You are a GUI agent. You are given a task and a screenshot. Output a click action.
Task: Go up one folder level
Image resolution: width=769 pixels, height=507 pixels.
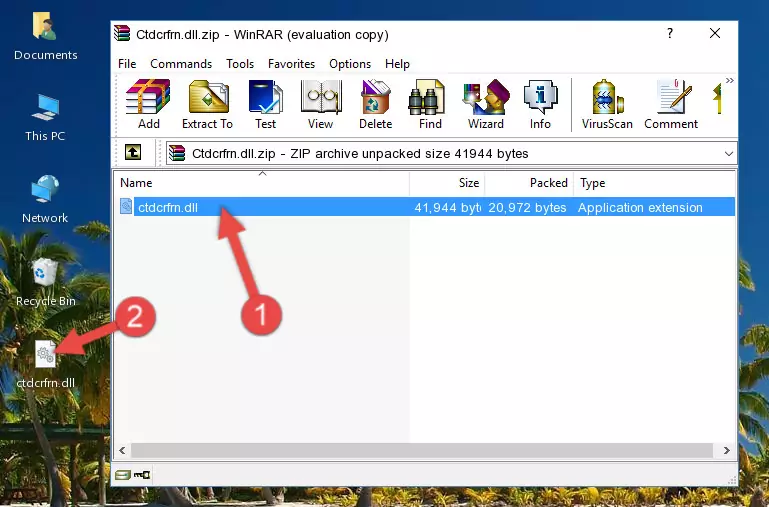[133, 152]
